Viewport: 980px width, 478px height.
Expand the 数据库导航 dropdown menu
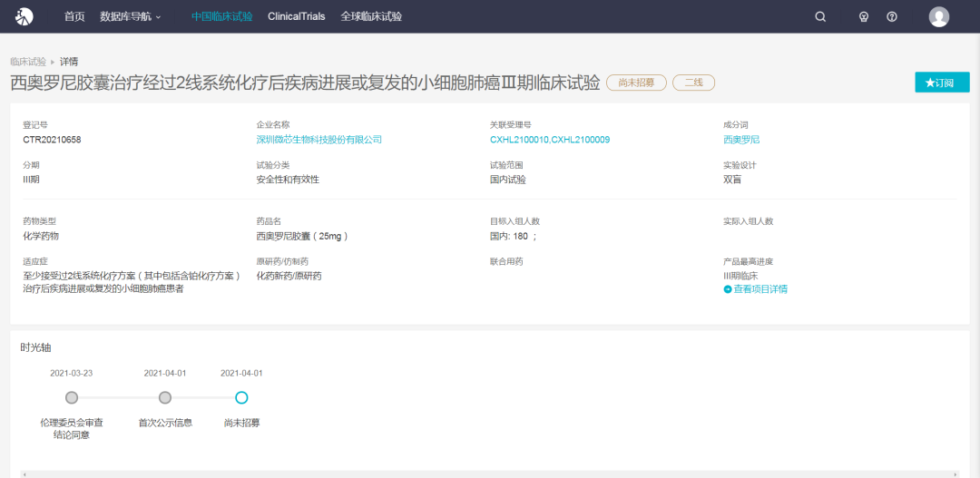131,17
